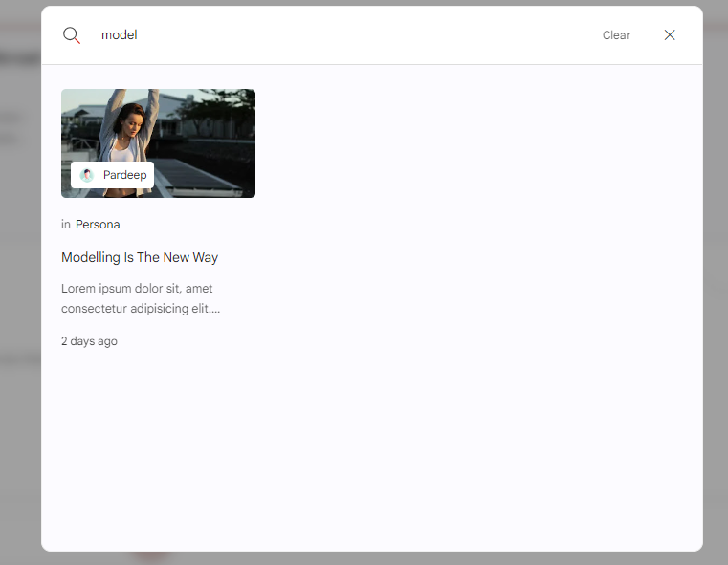Open the Persona category link
This screenshot has width=728, height=565.
pyautogui.click(x=98, y=225)
